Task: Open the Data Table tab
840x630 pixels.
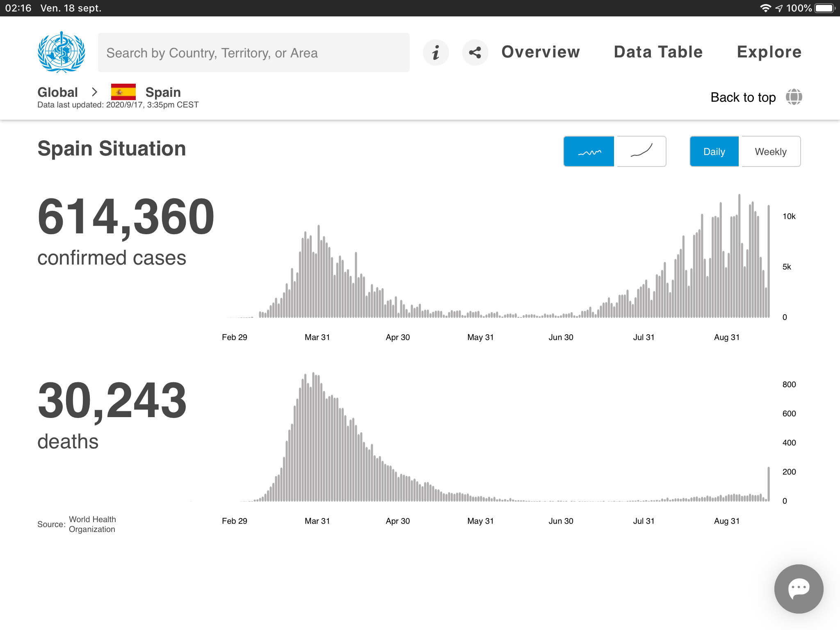Action: [658, 52]
